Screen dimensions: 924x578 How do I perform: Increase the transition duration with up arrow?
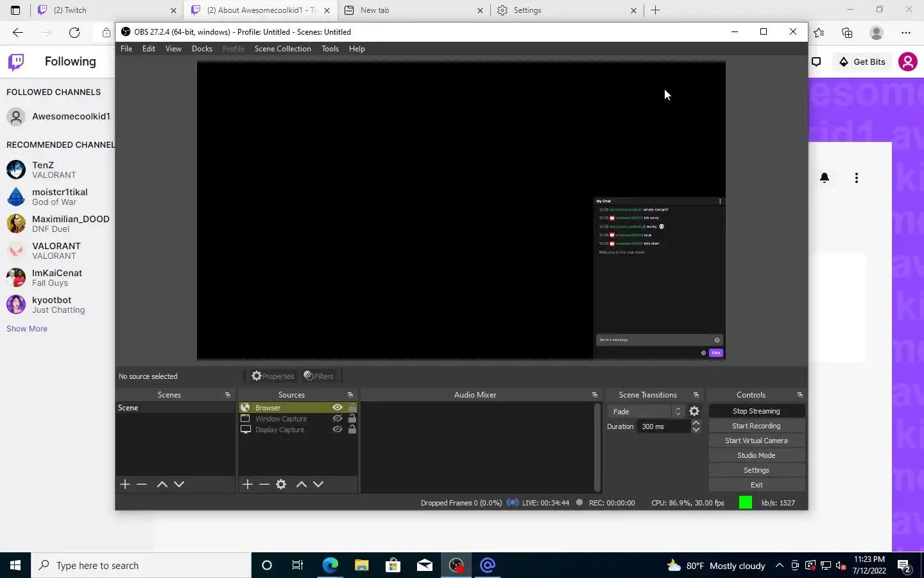pos(696,423)
